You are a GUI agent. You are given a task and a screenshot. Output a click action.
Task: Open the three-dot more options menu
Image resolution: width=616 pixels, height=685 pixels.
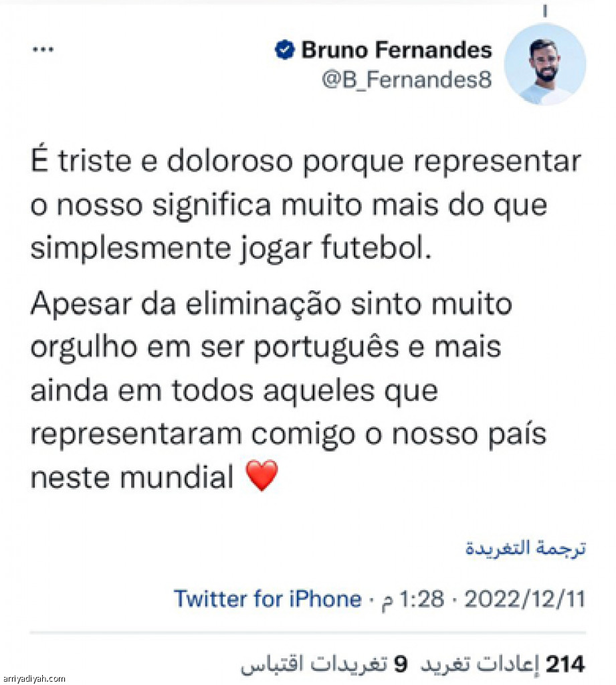pos(43,50)
